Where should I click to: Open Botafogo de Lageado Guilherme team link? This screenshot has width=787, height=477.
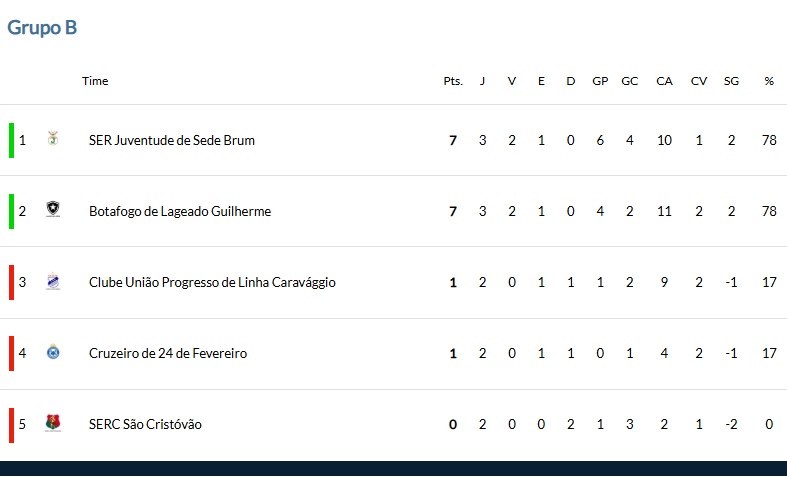coord(180,211)
